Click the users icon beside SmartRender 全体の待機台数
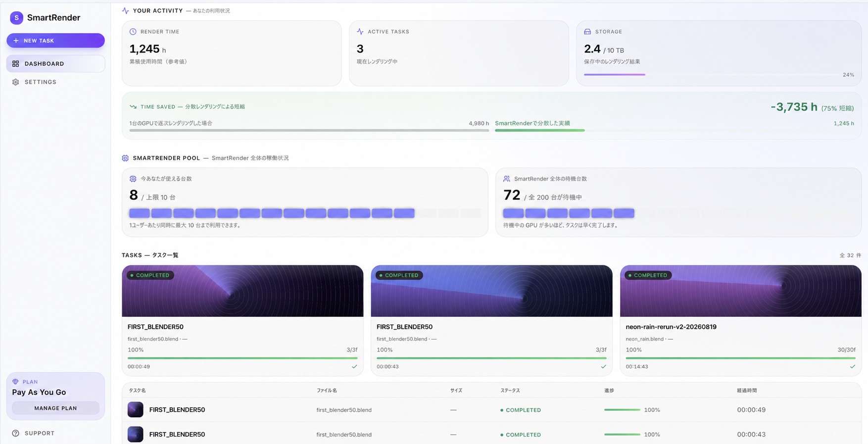Viewport: 868px width, 444px height. (507, 179)
